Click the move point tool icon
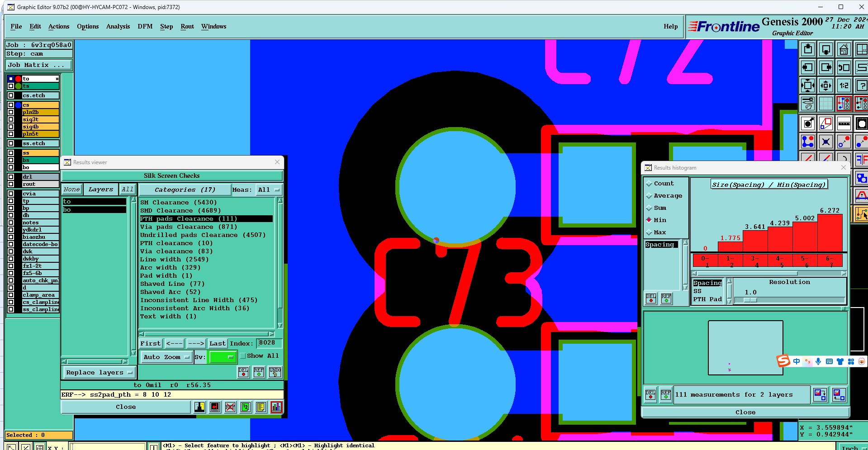 [x=844, y=142]
